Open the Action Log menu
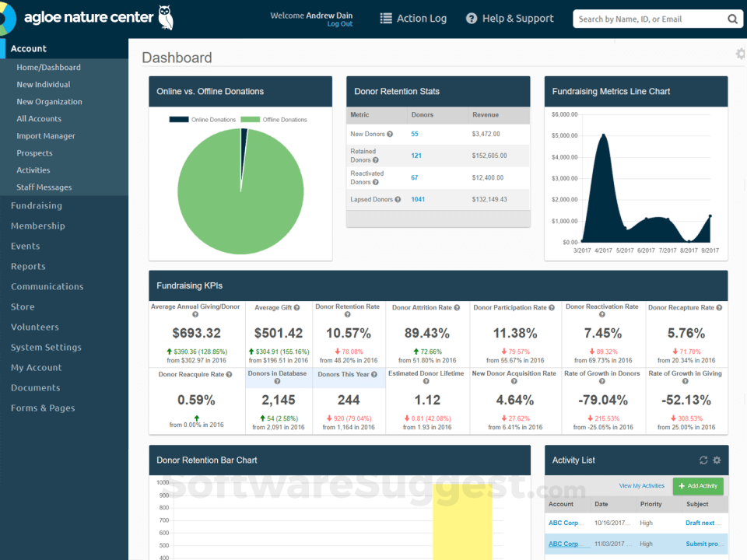Screen dimensions: 747x560 pyautogui.click(x=413, y=19)
